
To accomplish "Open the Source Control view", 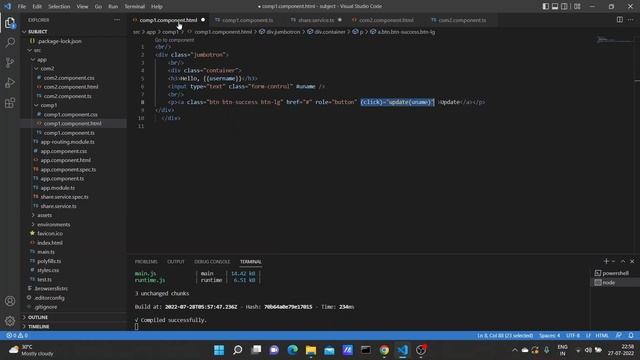I will click(x=10, y=62).
